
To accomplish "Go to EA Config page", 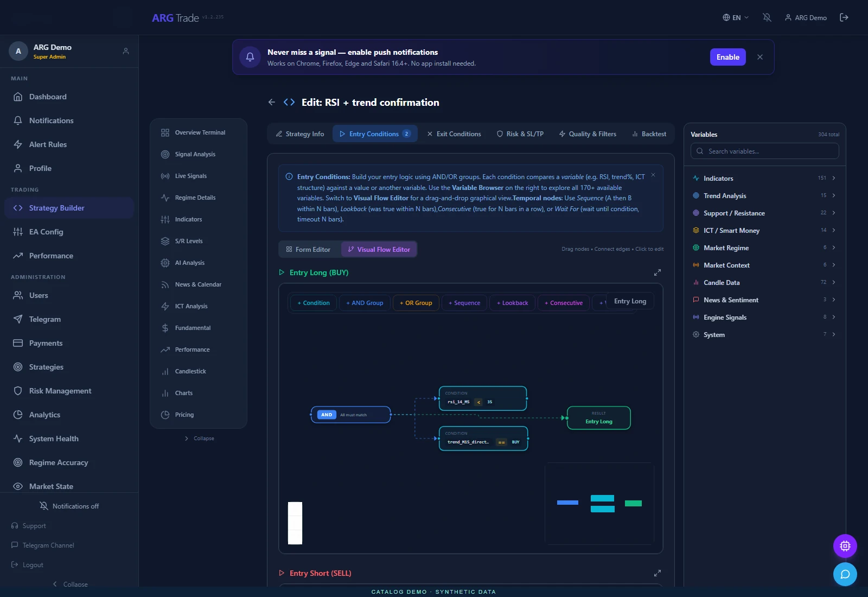I will pyautogui.click(x=69, y=232).
